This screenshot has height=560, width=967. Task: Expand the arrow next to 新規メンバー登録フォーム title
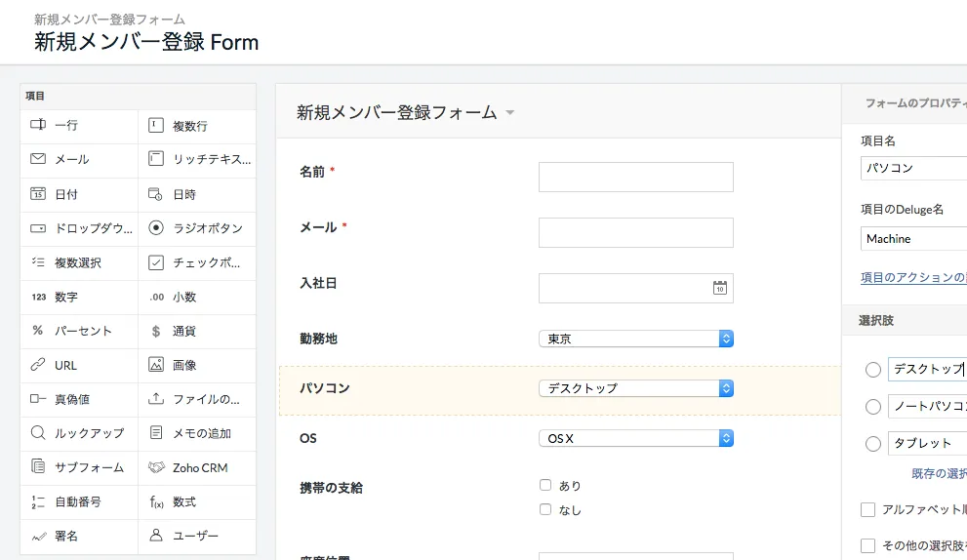(509, 113)
